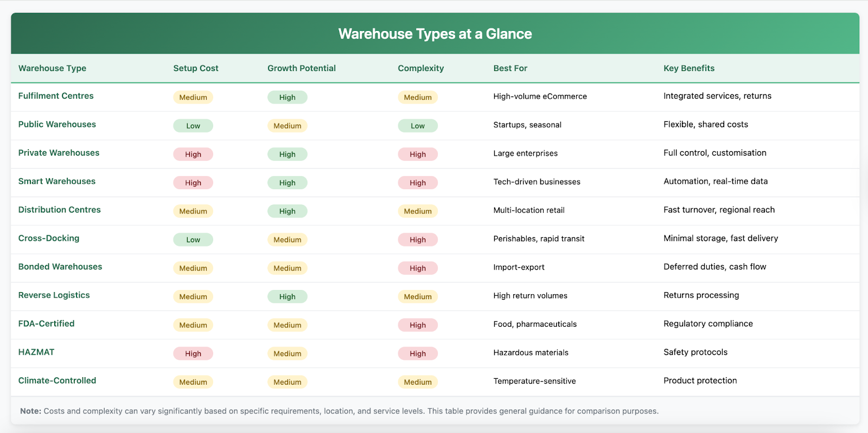Click Private Warehouses Setup Cost High badge
This screenshot has width=868, height=433.
click(x=193, y=154)
